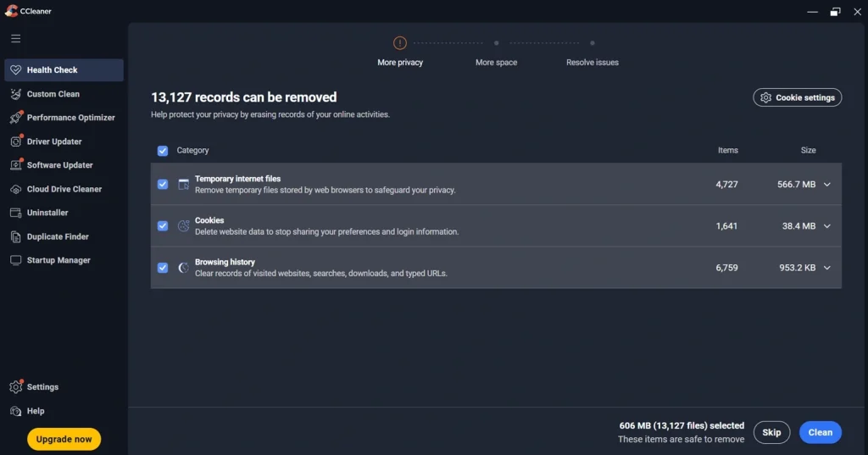Click the Category column header

pos(192,150)
